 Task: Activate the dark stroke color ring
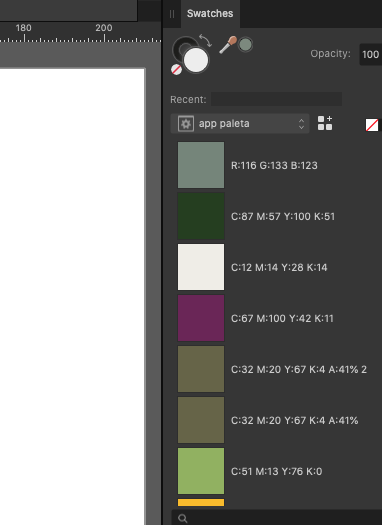[185, 49]
